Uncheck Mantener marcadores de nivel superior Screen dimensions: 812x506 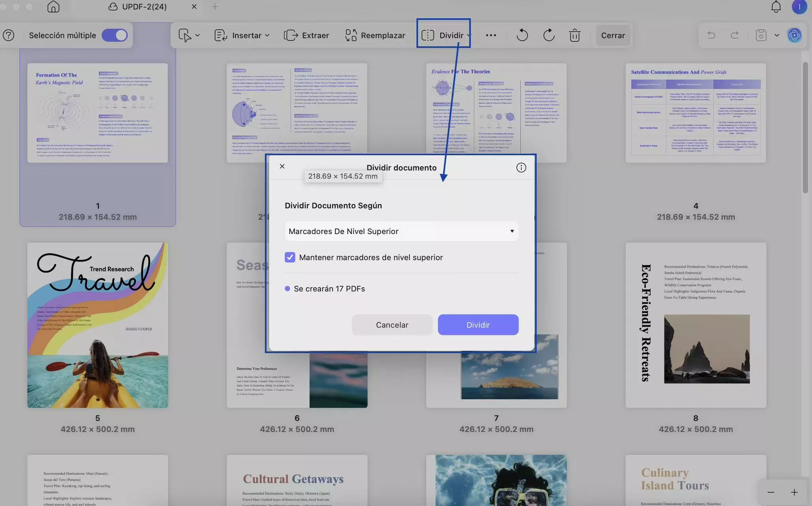290,257
